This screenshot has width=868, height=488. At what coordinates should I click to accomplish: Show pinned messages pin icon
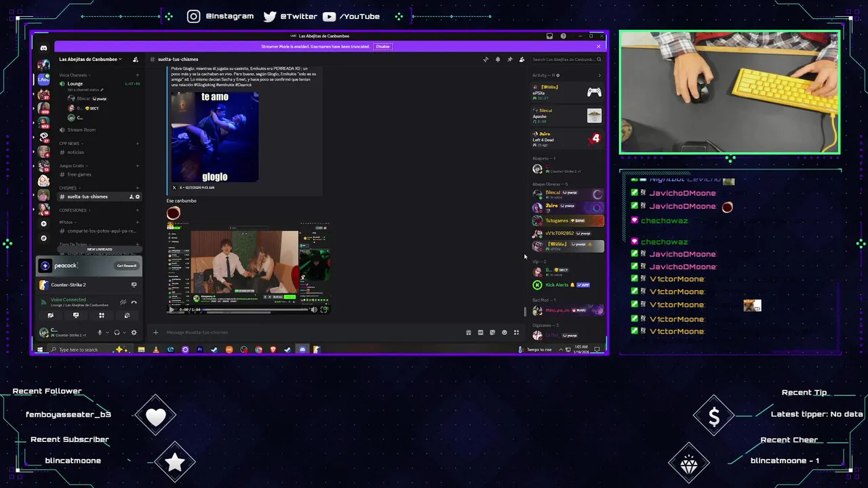point(510,60)
